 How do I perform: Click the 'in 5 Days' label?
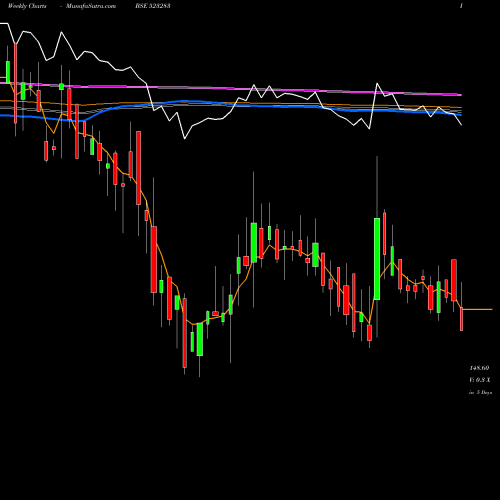point(480,393)
